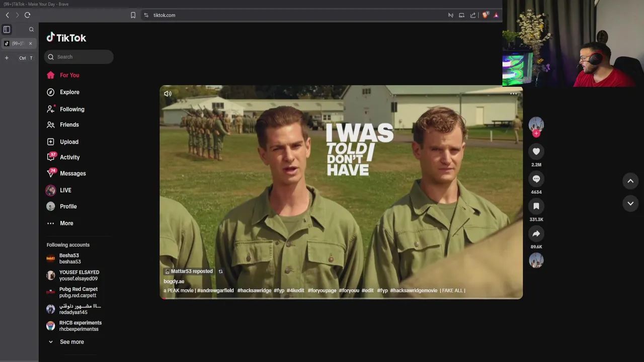Click the TikTok logo
Image resolution: width=644 pixels, height=362 pixels.
pos(66,38)
